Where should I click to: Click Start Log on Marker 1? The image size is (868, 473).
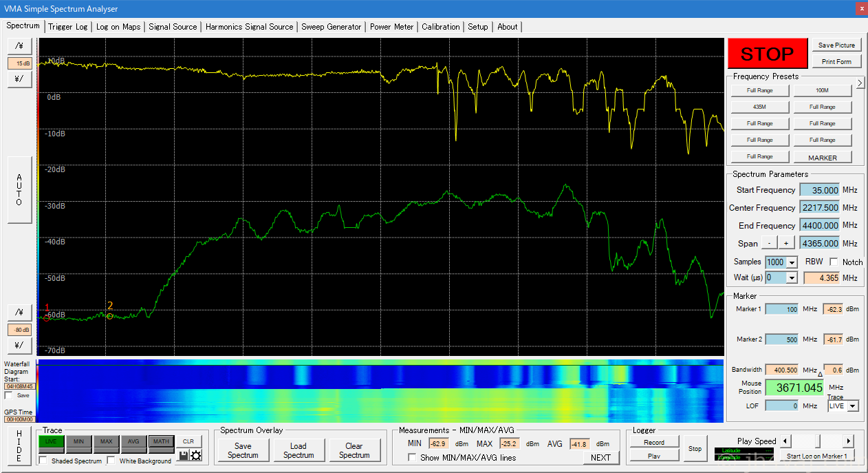(816, 456)
